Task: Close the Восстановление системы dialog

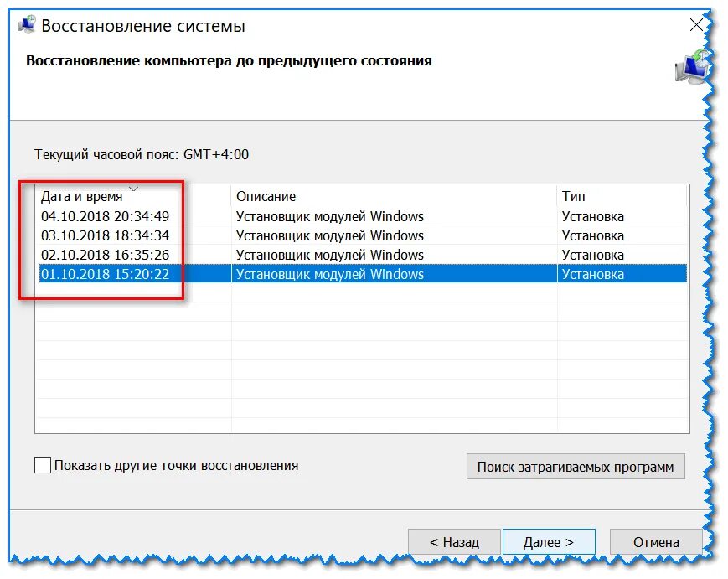Action: pos(696,25)
